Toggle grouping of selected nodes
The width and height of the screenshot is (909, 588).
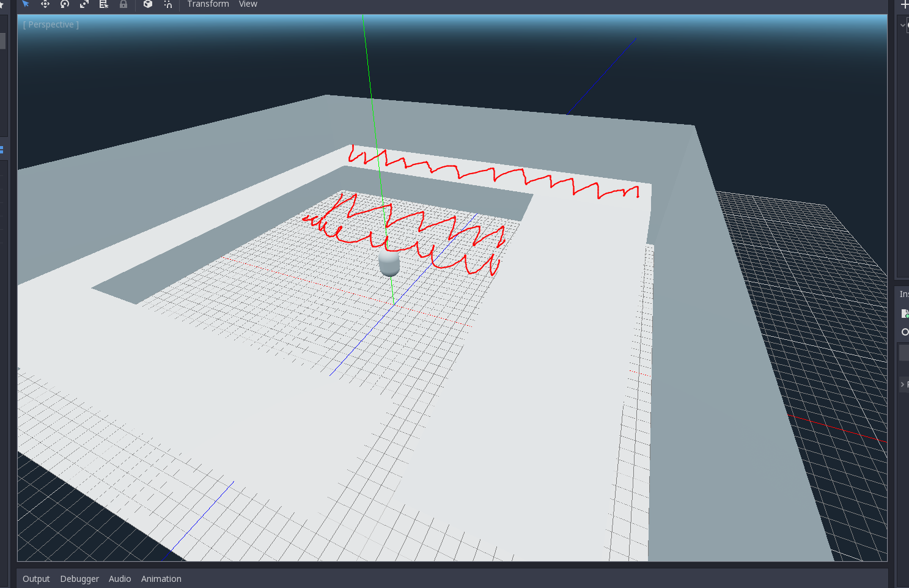(147, 4)
